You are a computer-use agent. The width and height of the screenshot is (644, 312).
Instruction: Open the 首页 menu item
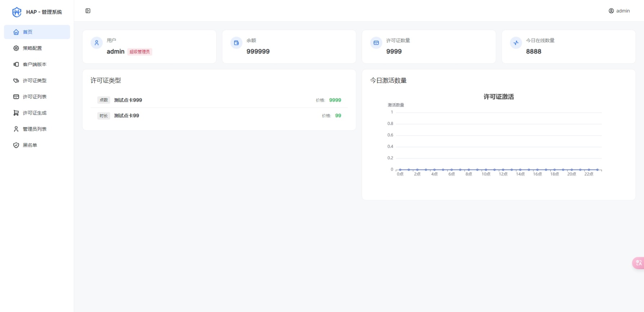[x=37, y=32]
